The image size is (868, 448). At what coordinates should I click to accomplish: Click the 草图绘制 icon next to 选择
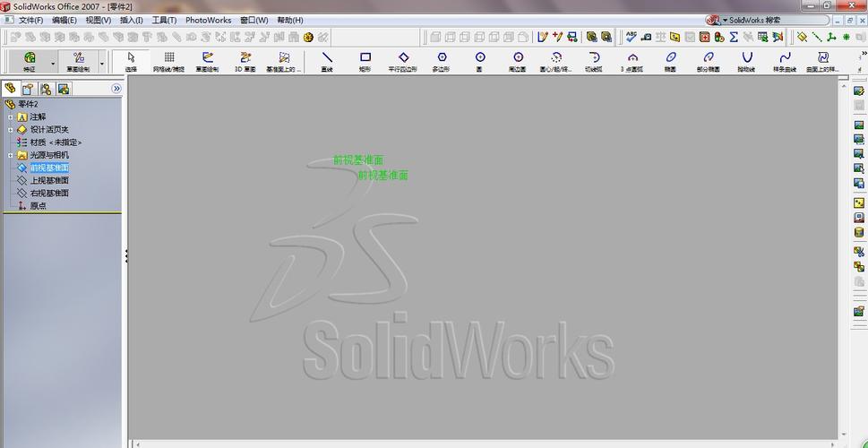click(x=208, y=61)
